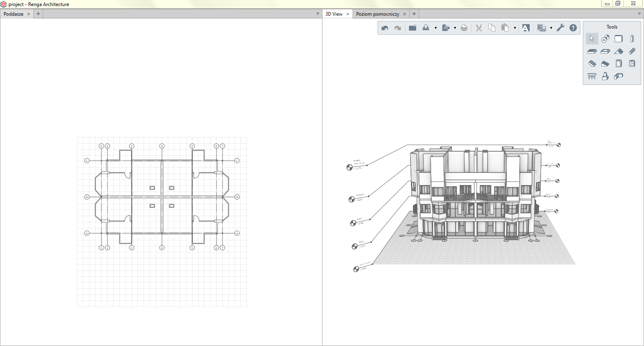Click the Export icon

click(446, 28)
